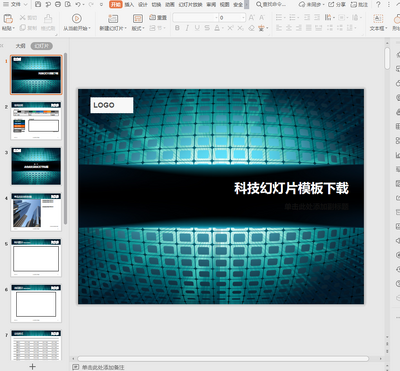Viewport: 400px width, 371px height.
Task: Expand the paste (粘贴) options arrow
Action: pos(13,29)
